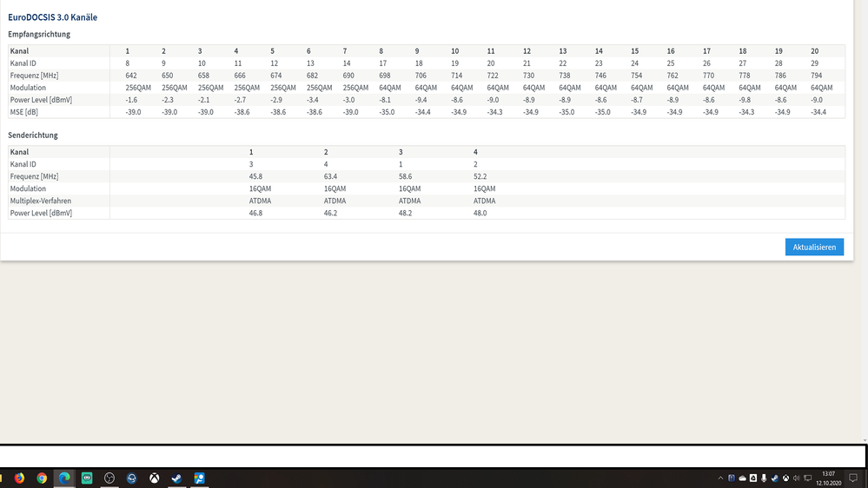Click upstream power level 46.2
The image size is (868, 488).
pyautogui.click(x=330, y=213)
